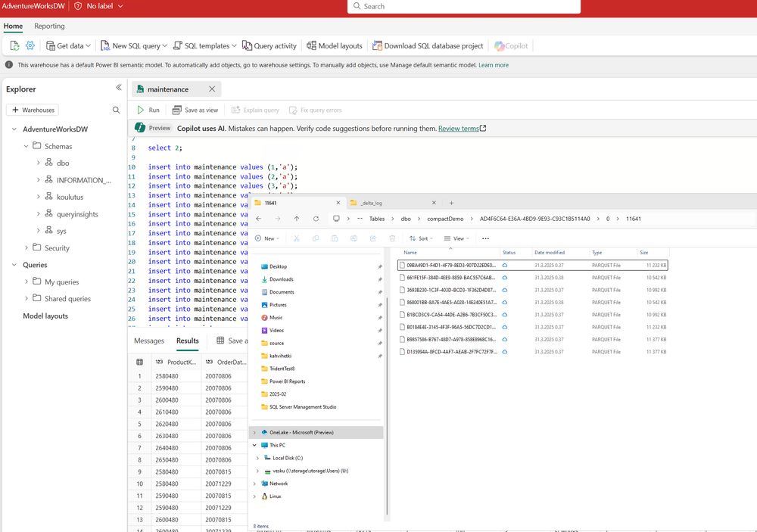Screen dimensions: 757x532
Task: Close the _delta_log tab in File Explorer
Action: pyautogui.click(x=434, y=203)
